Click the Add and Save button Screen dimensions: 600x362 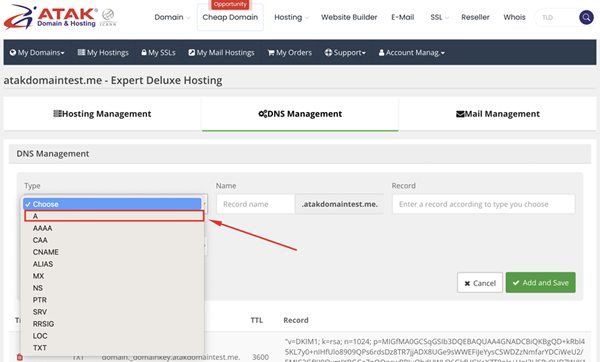[540, 283]
